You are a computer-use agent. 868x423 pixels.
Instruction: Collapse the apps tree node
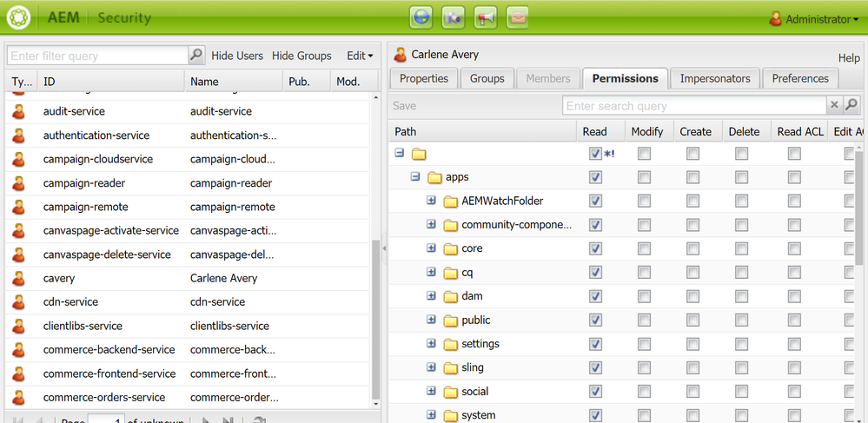[x=415, y=176]
